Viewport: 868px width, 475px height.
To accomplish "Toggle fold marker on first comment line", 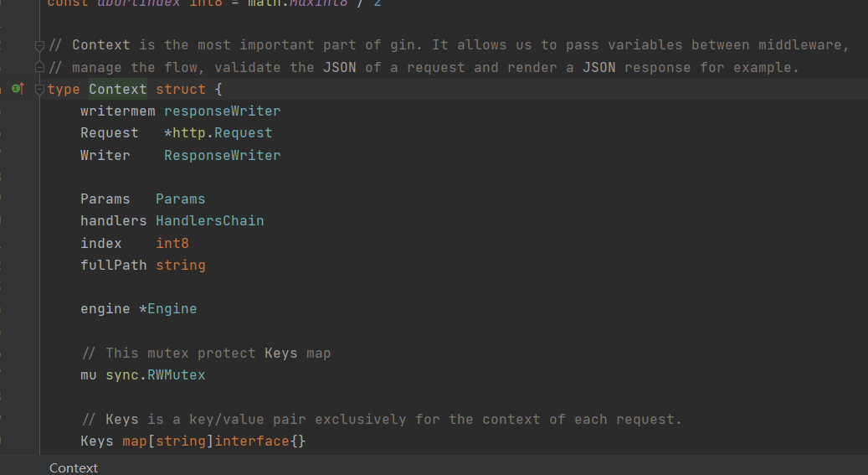I will 39,45.
